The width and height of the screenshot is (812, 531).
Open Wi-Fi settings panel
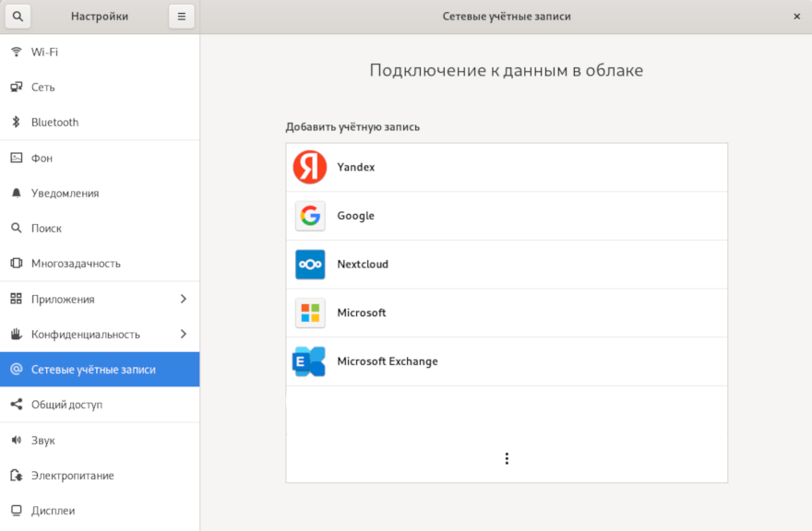coord(44,53)
